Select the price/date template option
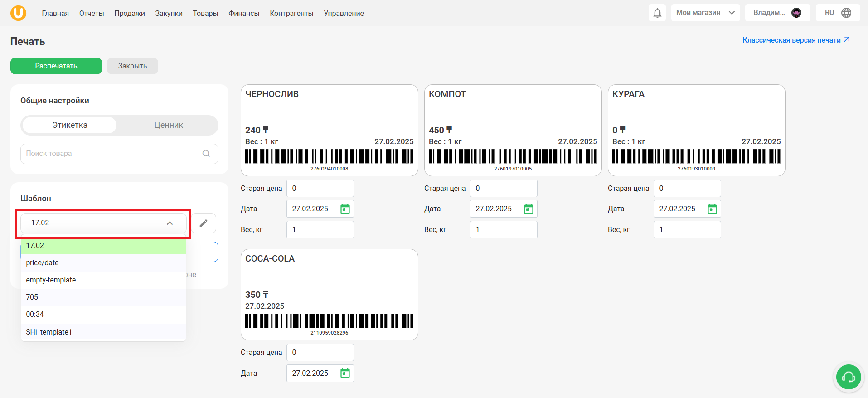 point(103,263)
